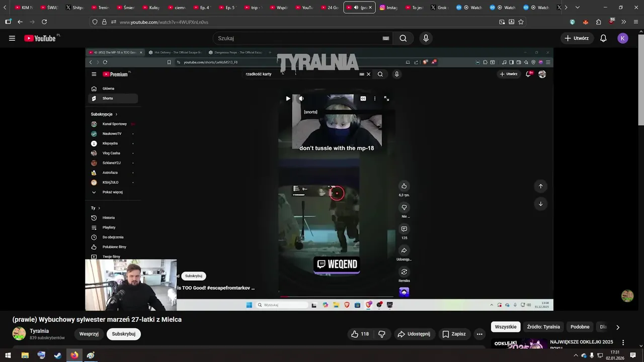Open the Windows notification center icon
Image resolution: width=644 pixels, height=362 pixels.
point(633,355)
